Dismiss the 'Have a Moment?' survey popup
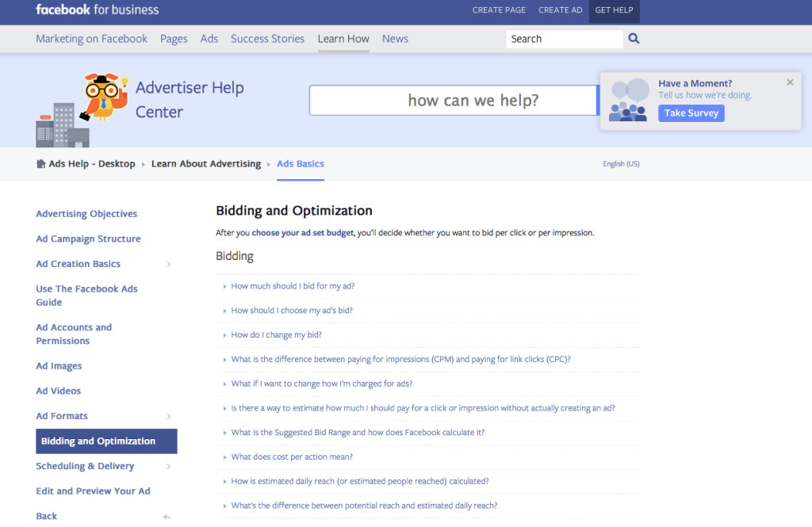 pos(790,82)
